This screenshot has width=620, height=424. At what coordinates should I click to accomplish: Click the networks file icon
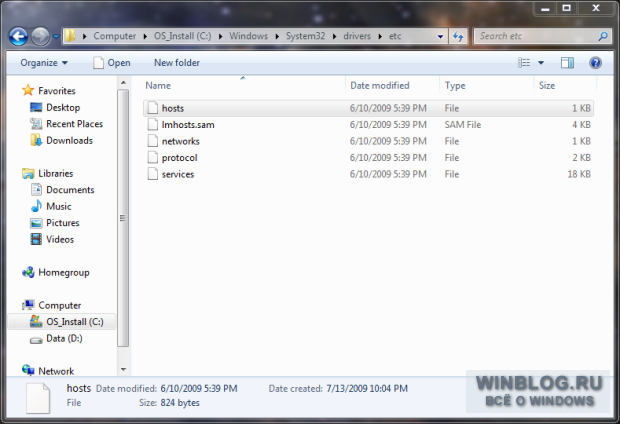[x=153, y=141]
